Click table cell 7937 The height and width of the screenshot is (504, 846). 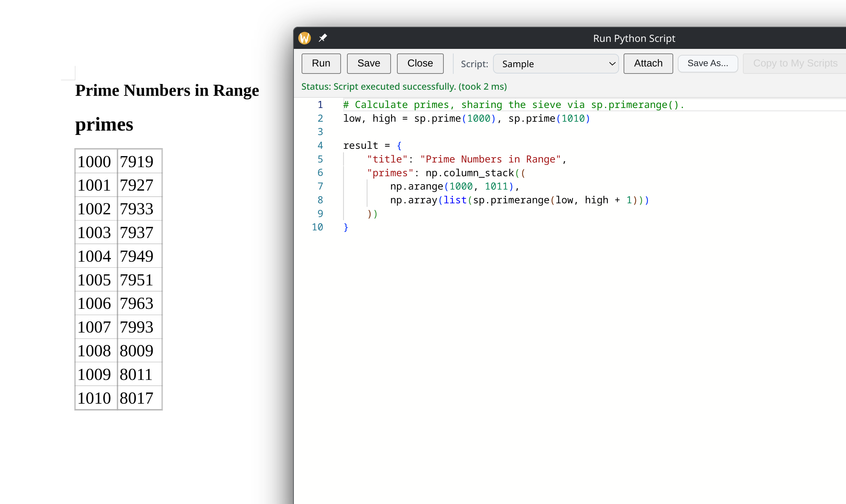[140, 232]
